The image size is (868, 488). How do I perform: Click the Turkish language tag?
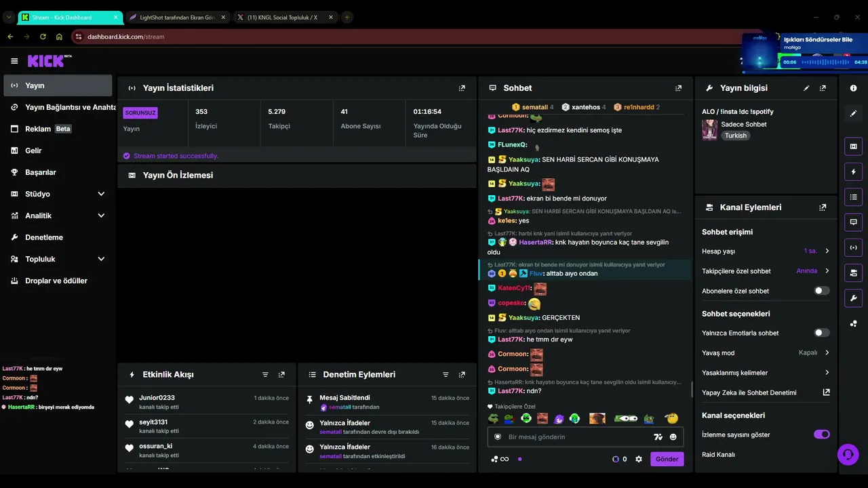point(735,136)
